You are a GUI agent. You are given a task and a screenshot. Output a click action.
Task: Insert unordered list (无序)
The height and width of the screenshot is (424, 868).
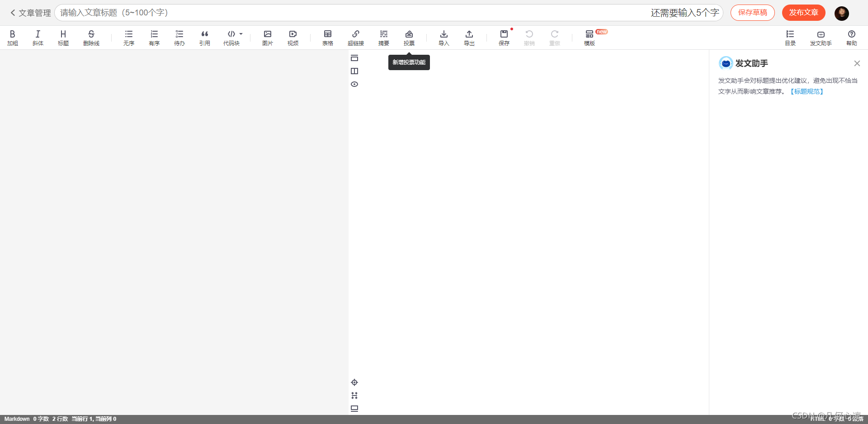point(129,38)
